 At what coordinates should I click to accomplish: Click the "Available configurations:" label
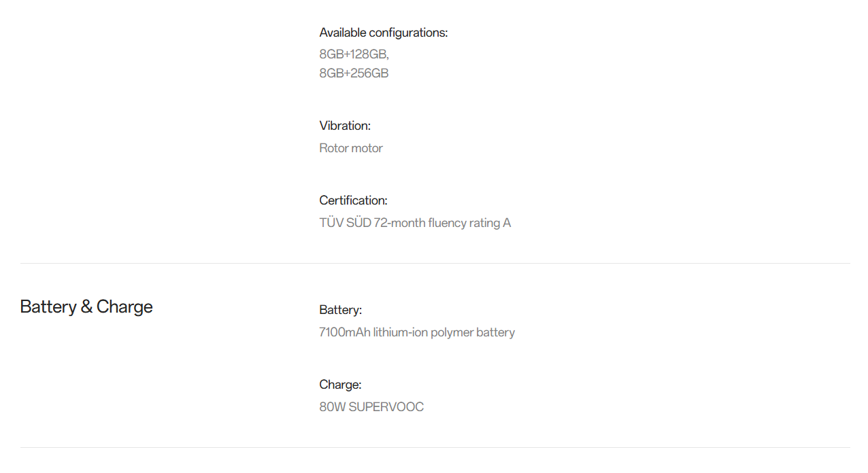pyautogui.click(x=383, y=33)
